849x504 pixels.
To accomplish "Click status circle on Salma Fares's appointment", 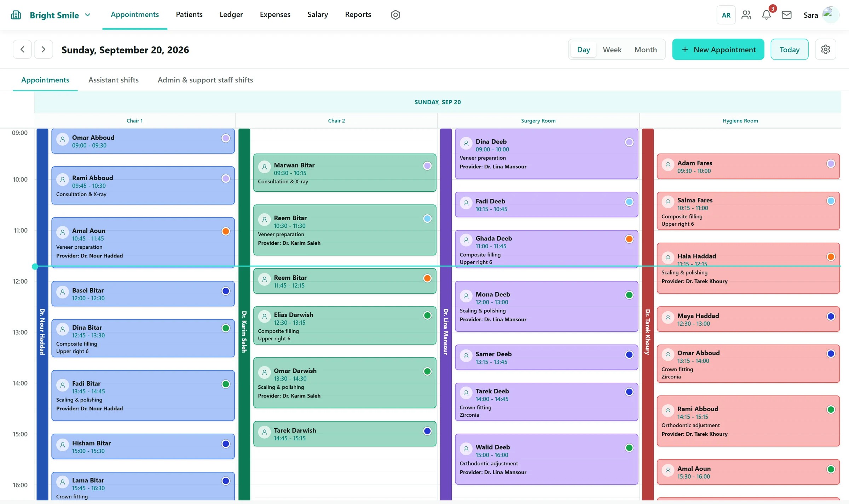I will pos(831,201).
